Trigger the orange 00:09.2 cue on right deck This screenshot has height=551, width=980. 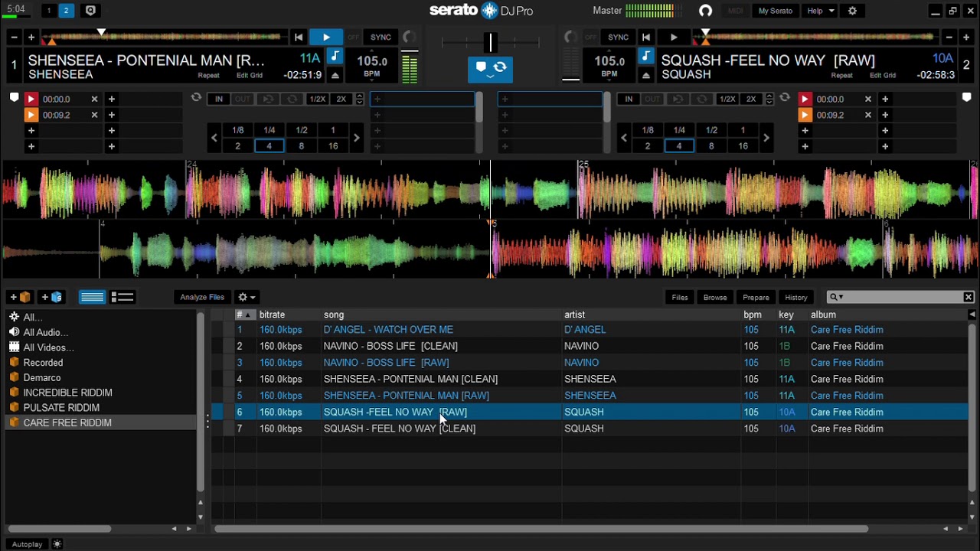pos(805,115)
